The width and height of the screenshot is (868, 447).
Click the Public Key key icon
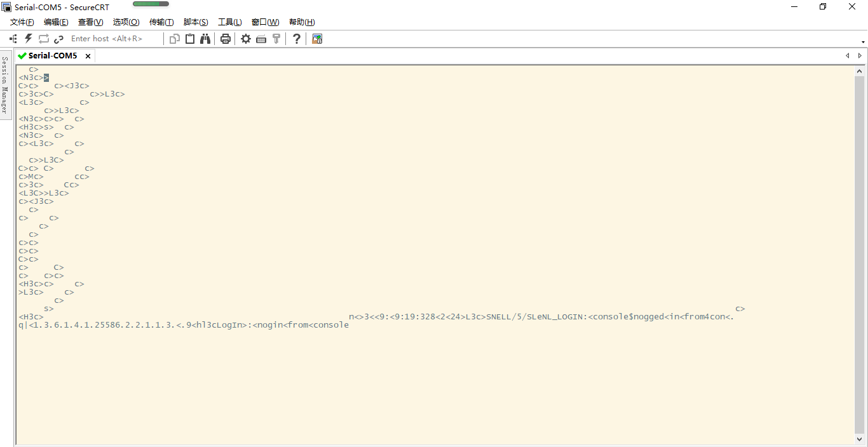[x=276, y=39]
